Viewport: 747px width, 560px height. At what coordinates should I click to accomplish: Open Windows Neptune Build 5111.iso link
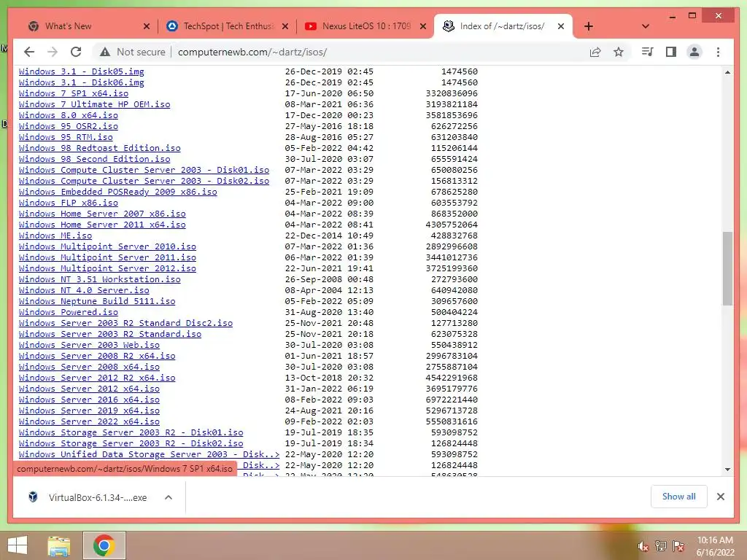click(x=97, y=301)
